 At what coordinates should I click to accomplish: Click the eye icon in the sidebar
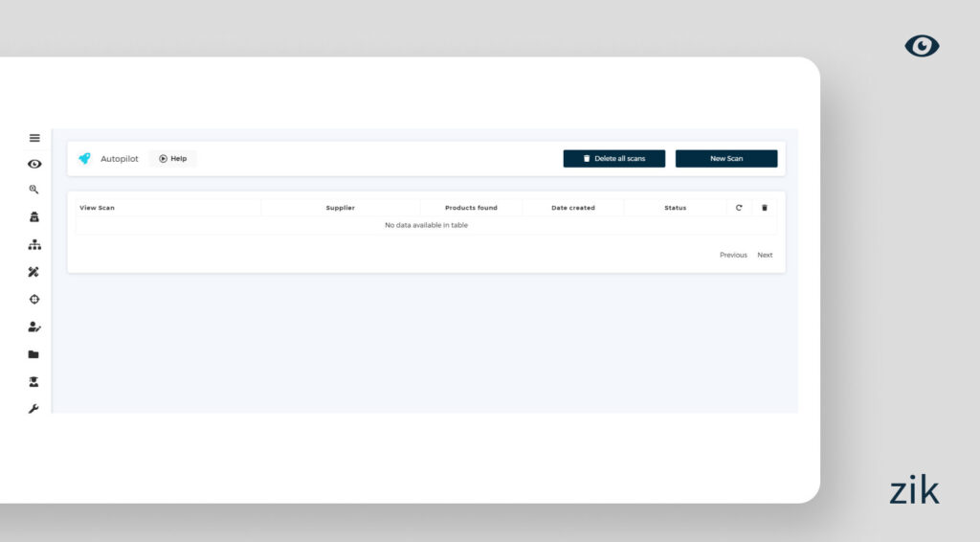click(x=34, y=164)
